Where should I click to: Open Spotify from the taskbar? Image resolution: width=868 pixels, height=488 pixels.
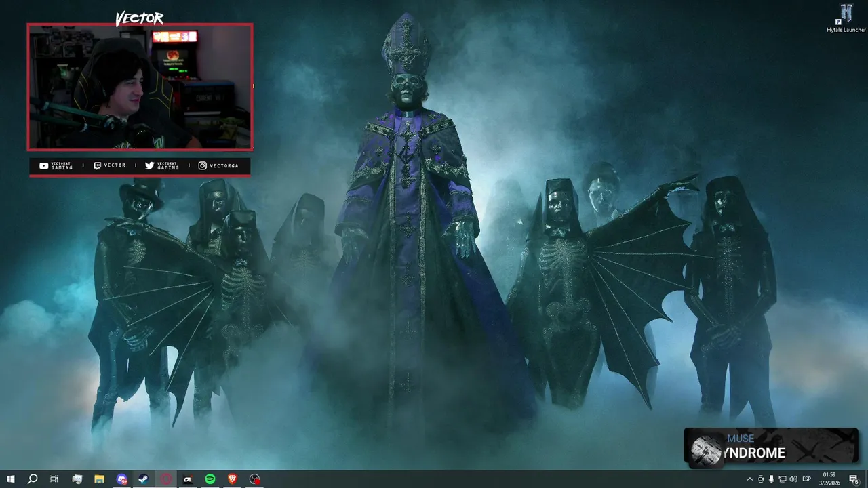pos(210,479)
